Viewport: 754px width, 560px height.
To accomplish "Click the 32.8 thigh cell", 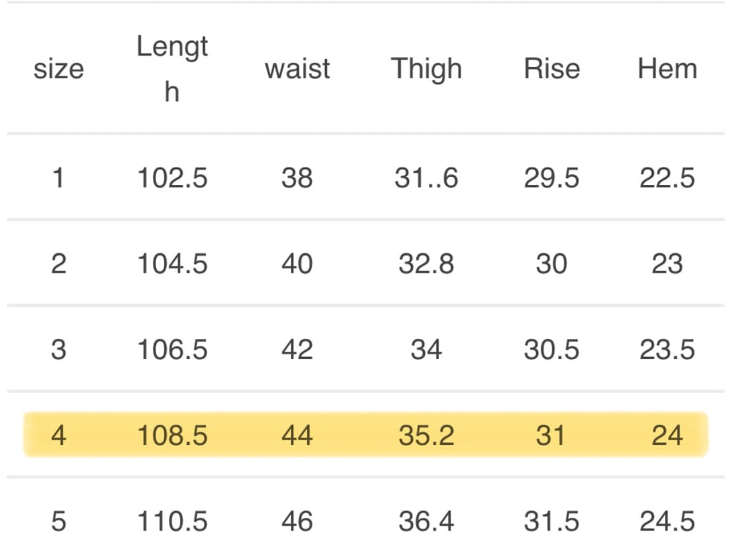I will (426, 264).
